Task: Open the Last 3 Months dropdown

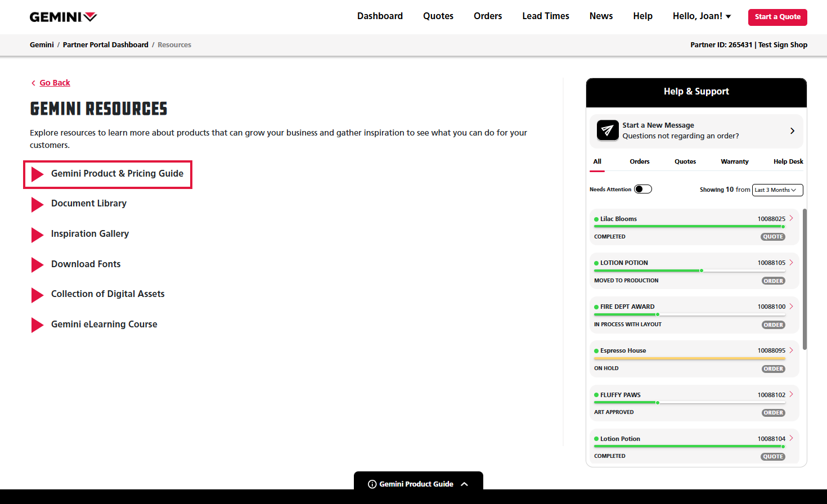Action: tap(777, 190)
